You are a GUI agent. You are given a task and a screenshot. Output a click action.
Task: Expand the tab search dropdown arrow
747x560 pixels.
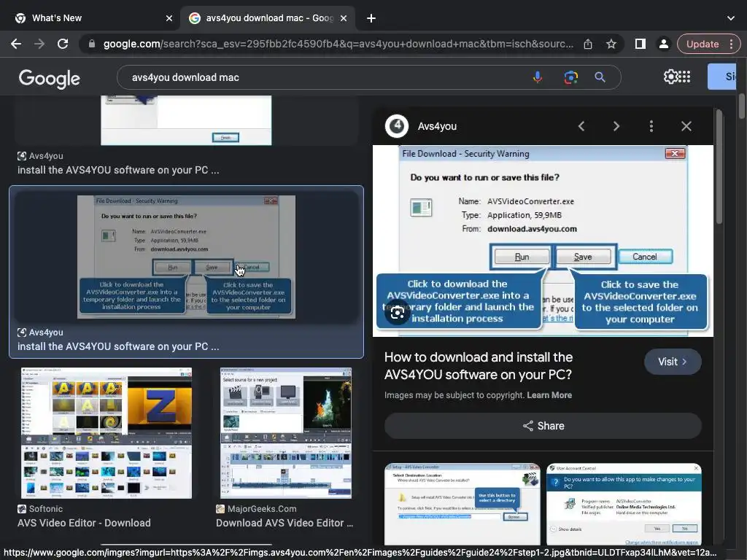731,18
